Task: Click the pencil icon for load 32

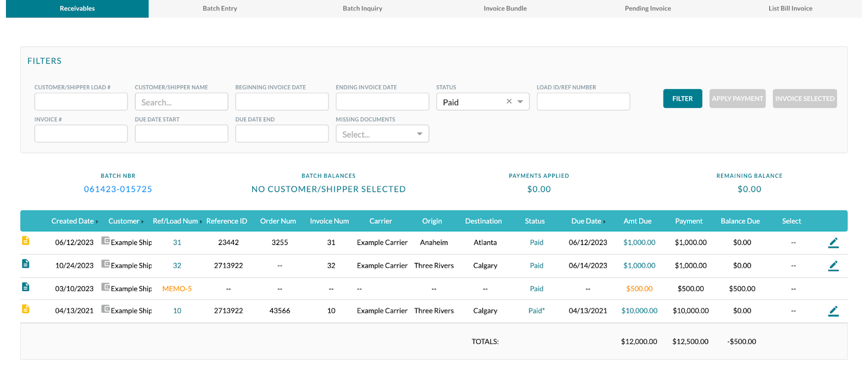Action: [x=833, y=266]
